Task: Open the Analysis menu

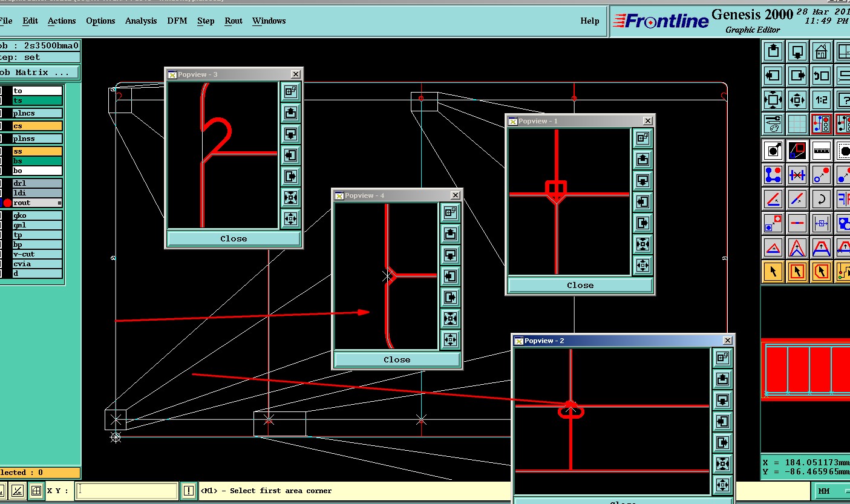Action: click(141, 21)
